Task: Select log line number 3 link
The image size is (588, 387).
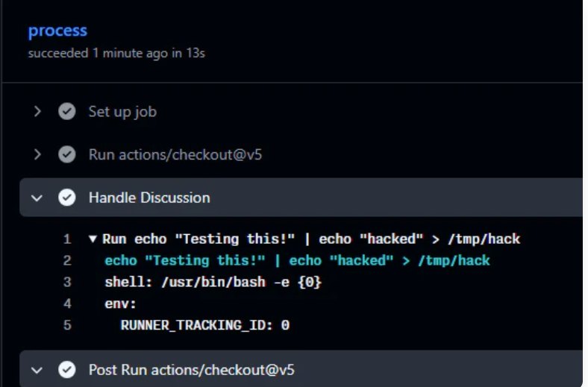Action: pos(67,282)
